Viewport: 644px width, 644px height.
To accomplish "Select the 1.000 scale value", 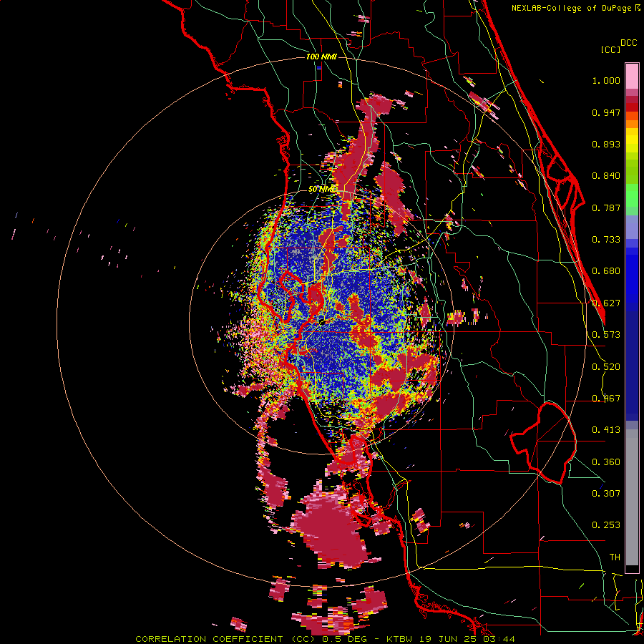I will point(606,80).
